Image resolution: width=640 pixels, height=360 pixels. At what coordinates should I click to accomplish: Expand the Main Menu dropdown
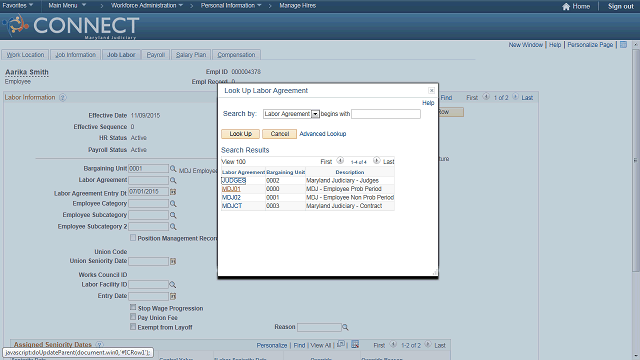pyautogui.click(x=67, y=5)
